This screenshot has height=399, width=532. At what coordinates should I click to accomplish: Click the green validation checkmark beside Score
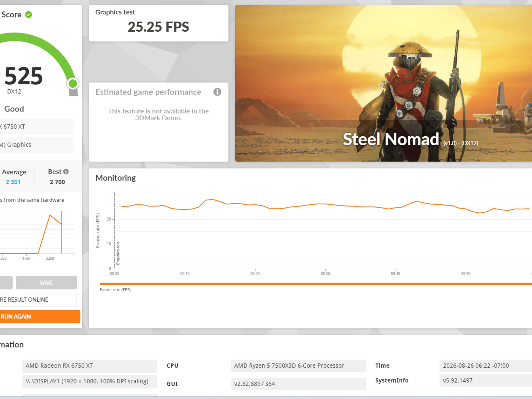pos(29,15)
